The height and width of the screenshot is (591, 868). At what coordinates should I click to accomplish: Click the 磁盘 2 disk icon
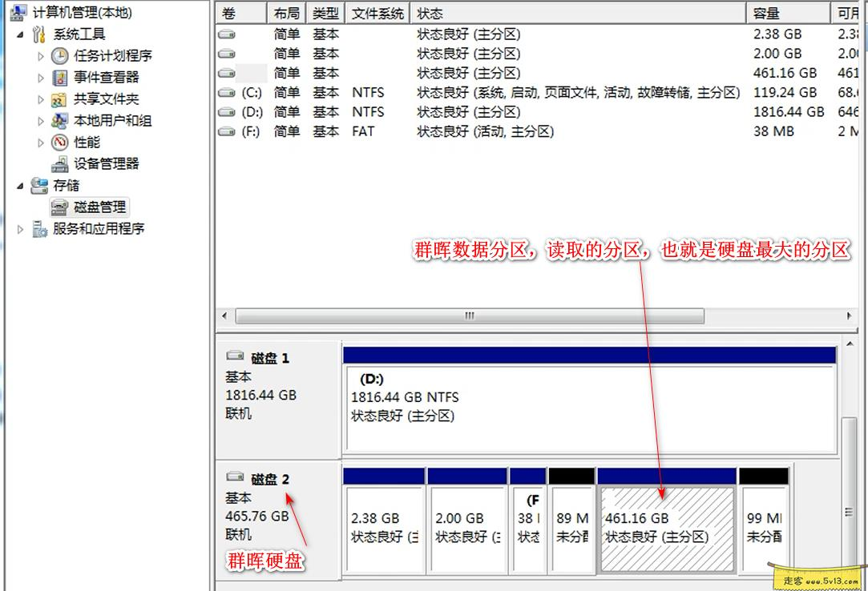coord(235,477)
